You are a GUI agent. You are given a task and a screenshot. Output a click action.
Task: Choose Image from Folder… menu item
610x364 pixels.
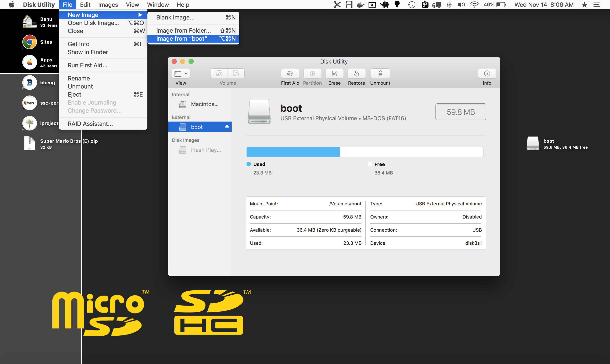coord(193,30)
